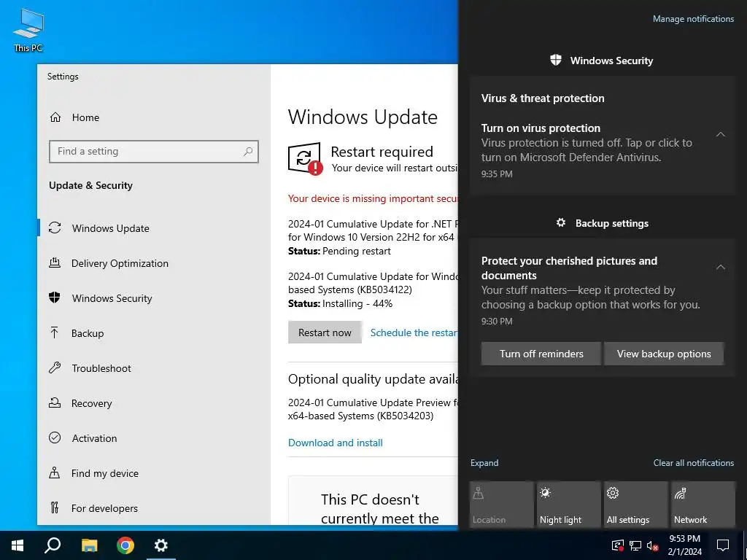This screenshot has height=560, width=747.
Task: Click the muted volume tray icon
Action: point(653,545)
